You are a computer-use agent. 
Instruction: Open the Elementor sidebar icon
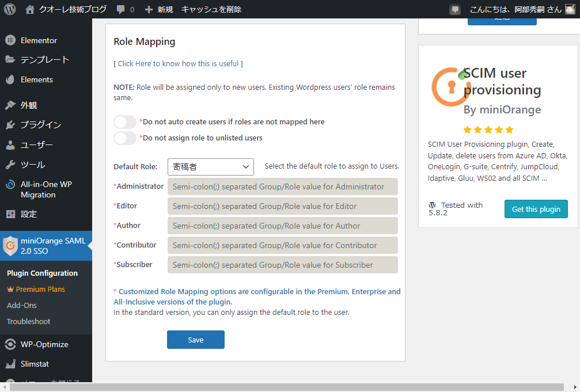pyautogui.click(x=10, y=40)
